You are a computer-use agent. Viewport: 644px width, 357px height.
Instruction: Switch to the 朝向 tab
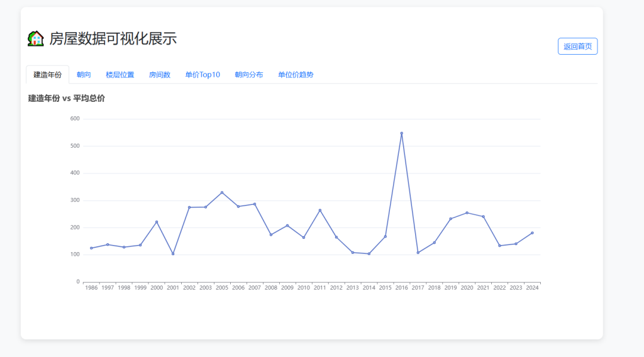pyautogui.click(x=84, y=75)
